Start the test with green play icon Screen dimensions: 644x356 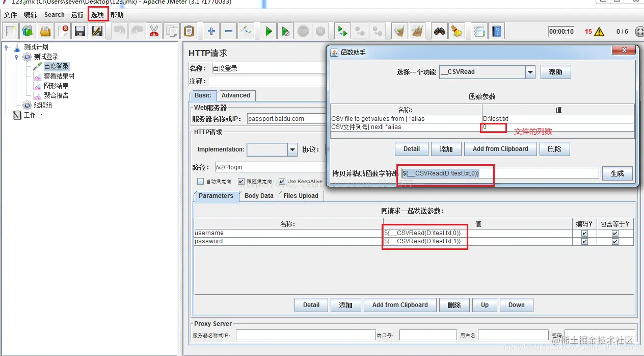(269, 31)
